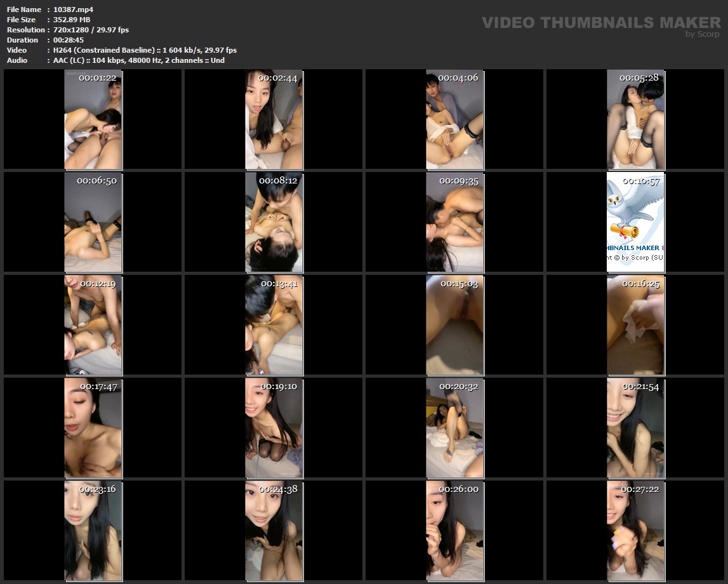Image resolution: width=728 pixels, height=584 pixels.
Task: Select the frame at 00:23:16
Action: pyautogui.click(x=93, y=531)
